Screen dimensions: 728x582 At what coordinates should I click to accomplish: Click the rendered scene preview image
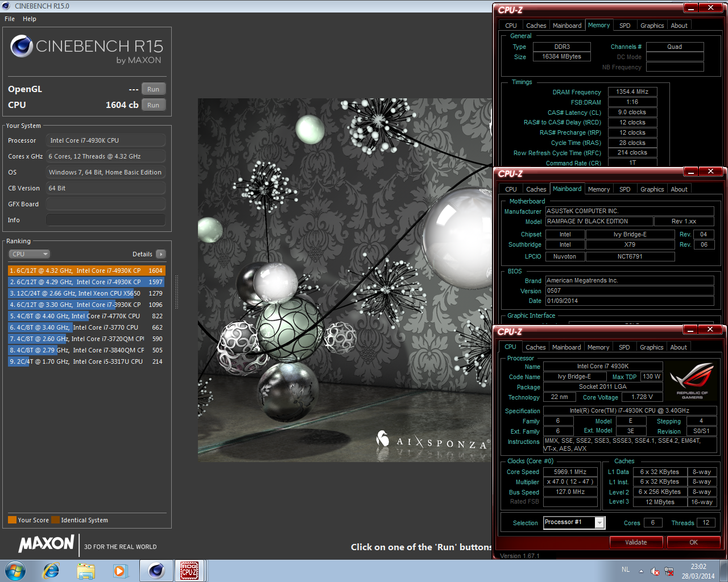tap(345, 280)
